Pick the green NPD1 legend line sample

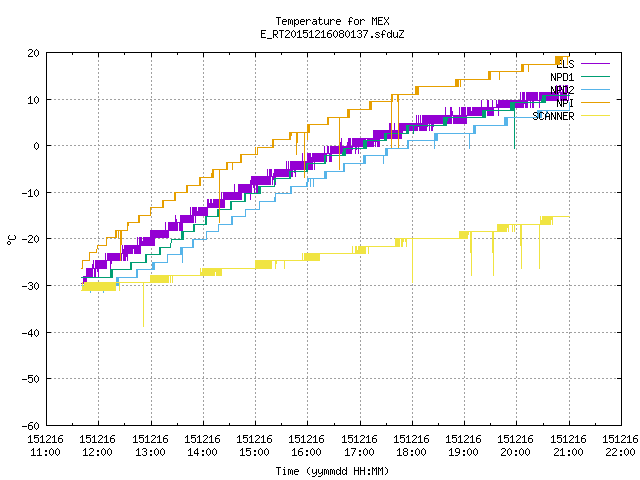(x=596, y=76)
